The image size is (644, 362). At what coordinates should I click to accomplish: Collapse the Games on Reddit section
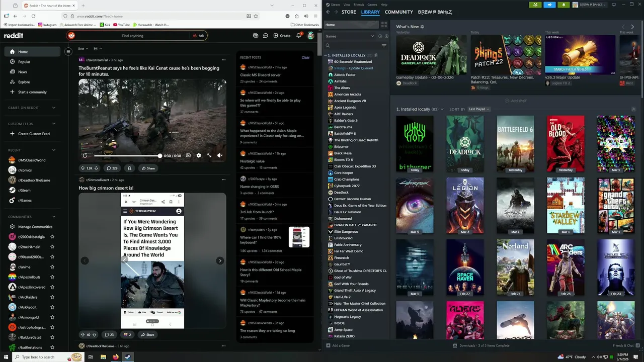[x=54, y=108]
